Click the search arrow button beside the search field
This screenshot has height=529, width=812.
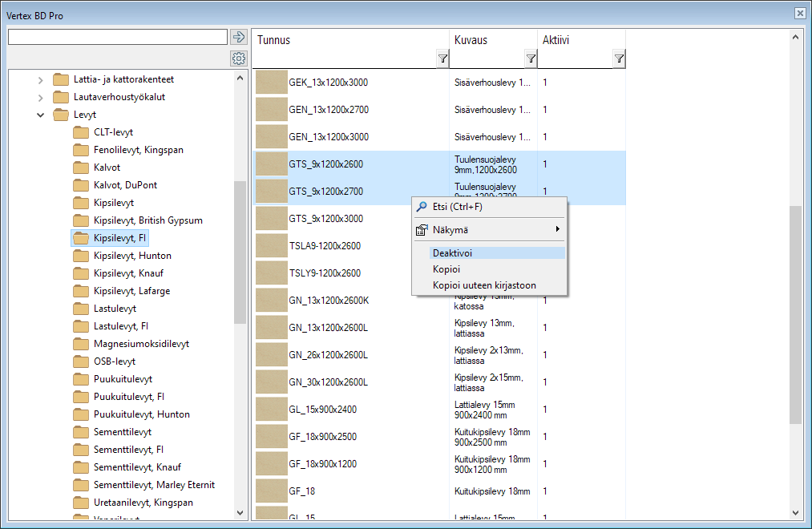click(238, 37)
